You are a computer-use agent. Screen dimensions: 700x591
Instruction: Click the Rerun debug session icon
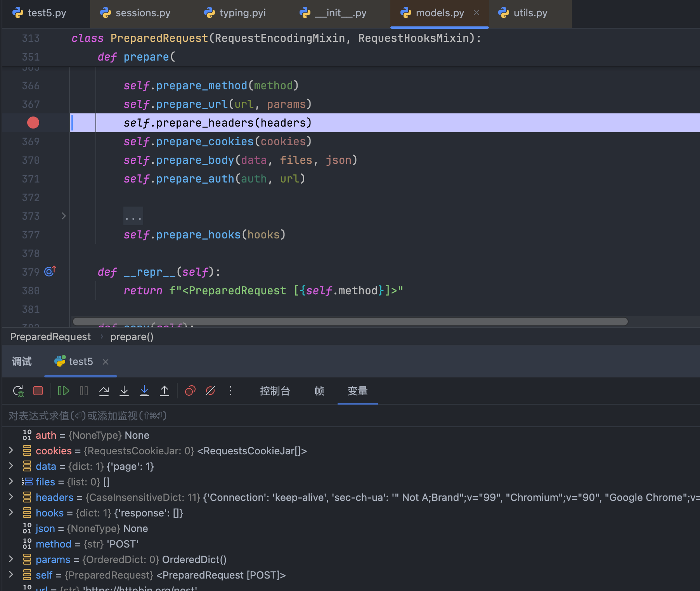tap(18, 391)
